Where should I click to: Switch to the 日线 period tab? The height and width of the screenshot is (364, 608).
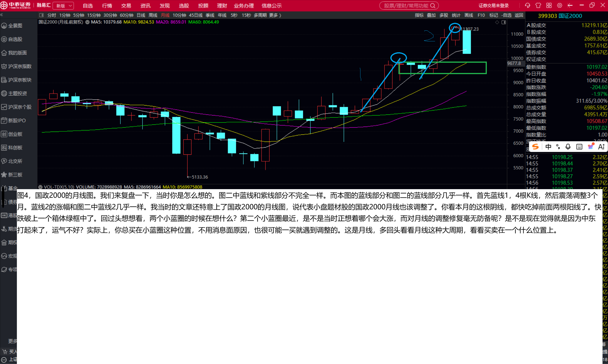141,15
